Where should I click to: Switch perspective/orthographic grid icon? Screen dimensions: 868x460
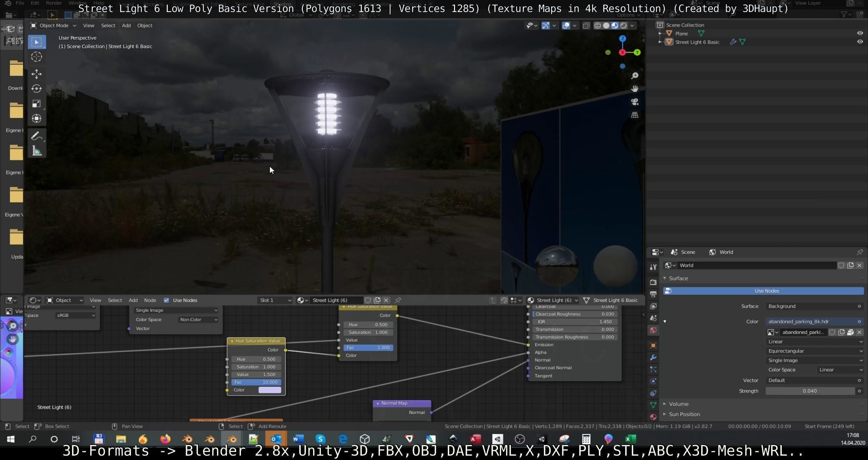(x=635, y=115)
